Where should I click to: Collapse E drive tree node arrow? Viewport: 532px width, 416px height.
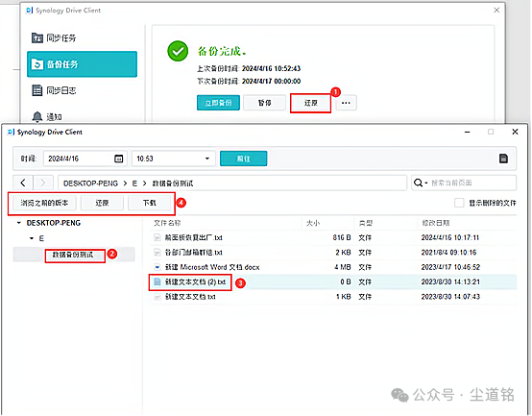point(32,238)
